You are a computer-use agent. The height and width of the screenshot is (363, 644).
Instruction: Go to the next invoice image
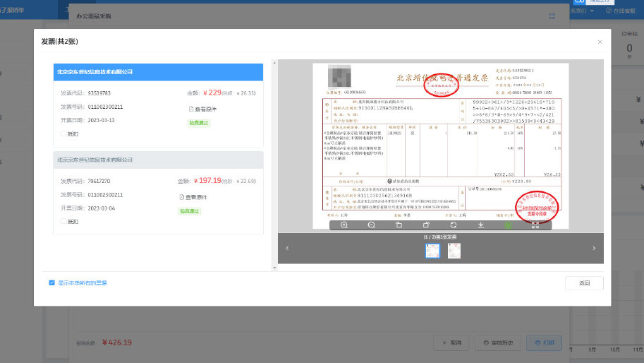point(594,249)
